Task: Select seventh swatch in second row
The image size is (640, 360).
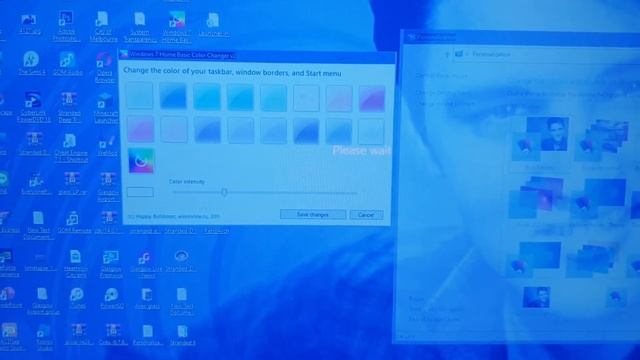Action: coord(339,132)
